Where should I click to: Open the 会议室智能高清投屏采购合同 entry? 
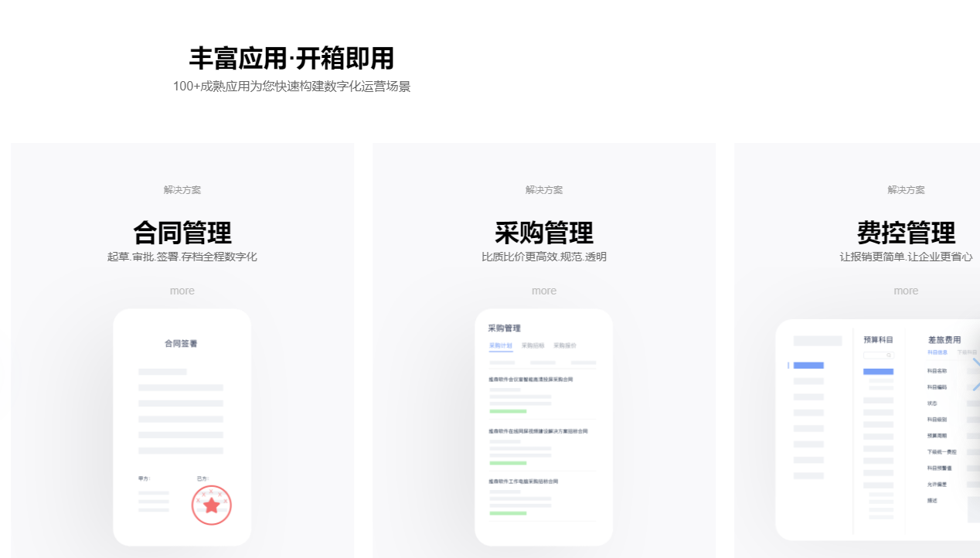pos(530,379)
